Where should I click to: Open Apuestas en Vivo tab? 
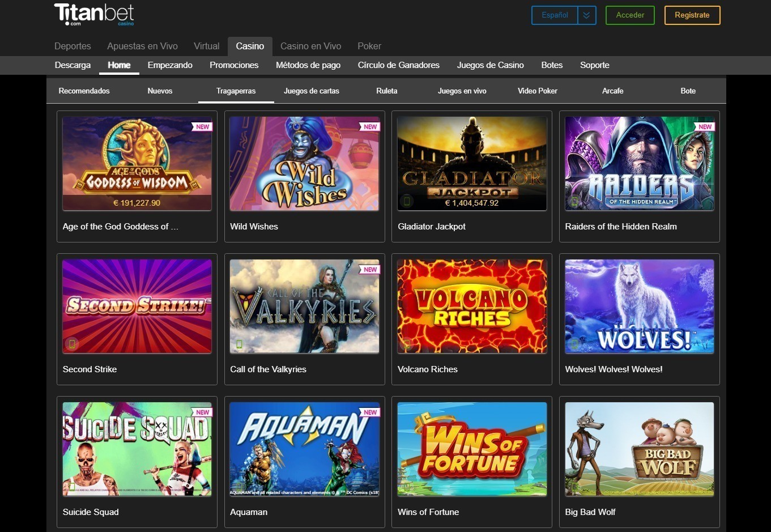[x=142, y=46]
